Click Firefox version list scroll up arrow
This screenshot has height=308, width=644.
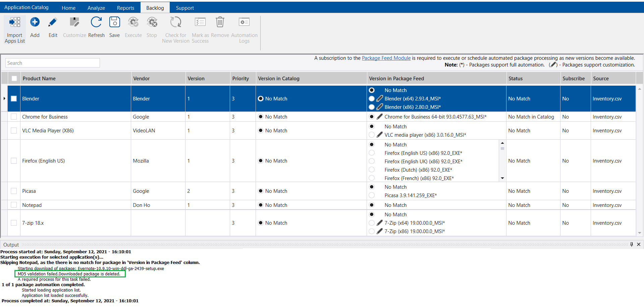tap(502, 143)
